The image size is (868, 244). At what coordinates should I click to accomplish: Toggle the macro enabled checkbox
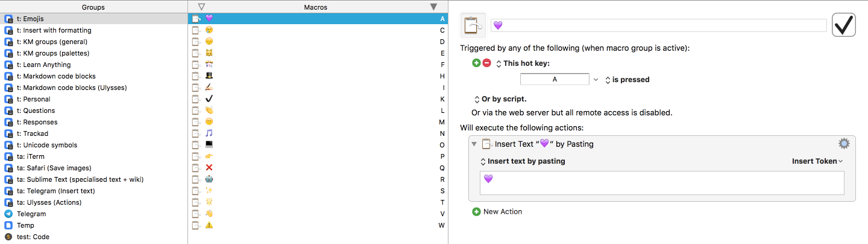coord(843,25)
